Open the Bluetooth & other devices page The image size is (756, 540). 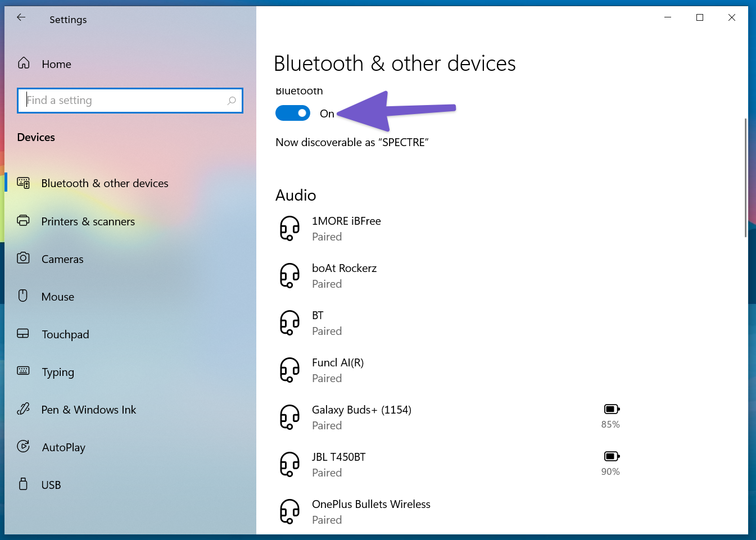[x=105, y=183]
